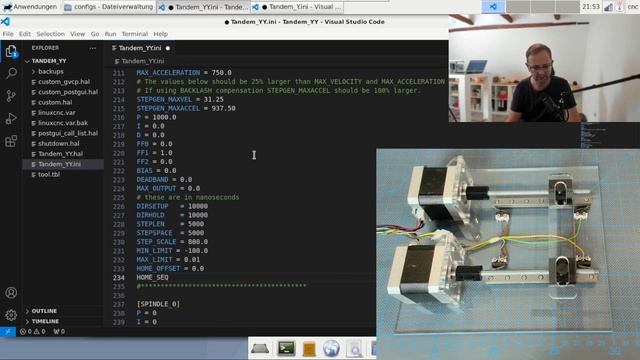
Task: Show errors and warnings in the status bar
Action: point(33,331)
